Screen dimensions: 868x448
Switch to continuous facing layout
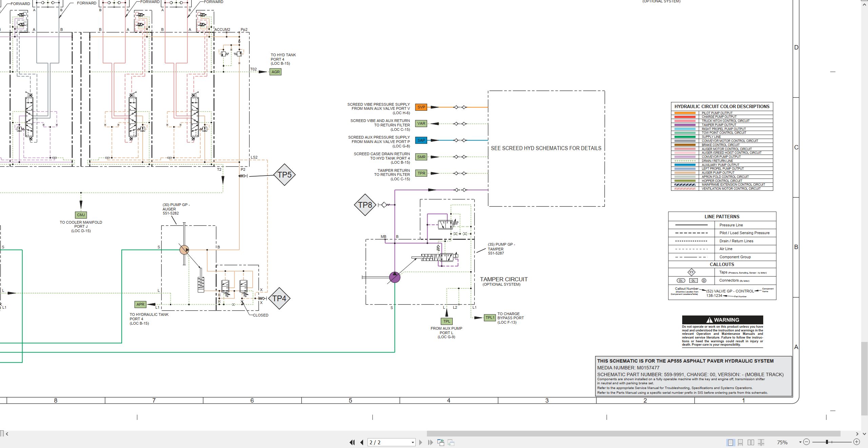click(761, 442)
